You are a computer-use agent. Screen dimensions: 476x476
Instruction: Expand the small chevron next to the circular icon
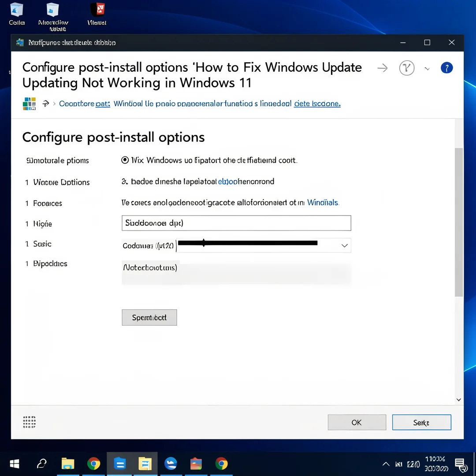pos(427,69)
